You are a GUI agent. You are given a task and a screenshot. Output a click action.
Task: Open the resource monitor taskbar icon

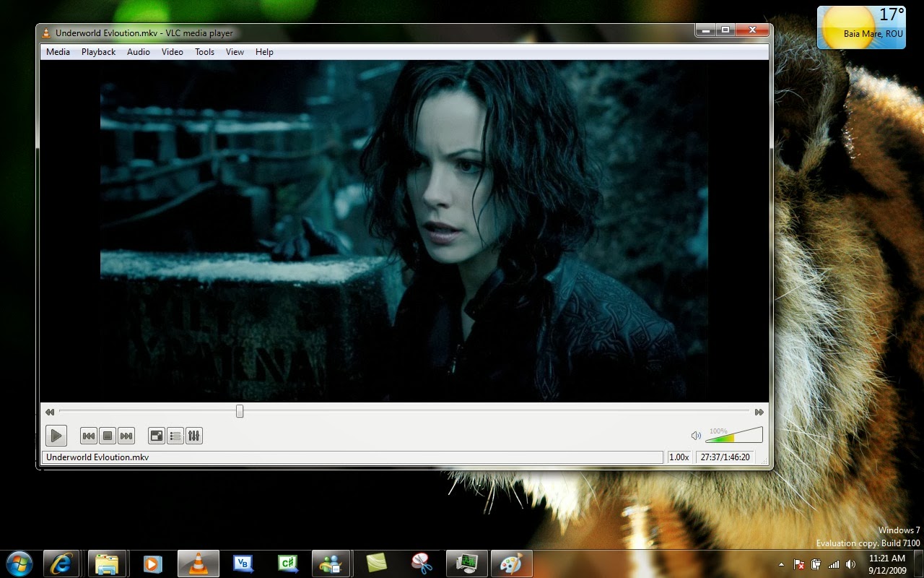coord(467,564)
